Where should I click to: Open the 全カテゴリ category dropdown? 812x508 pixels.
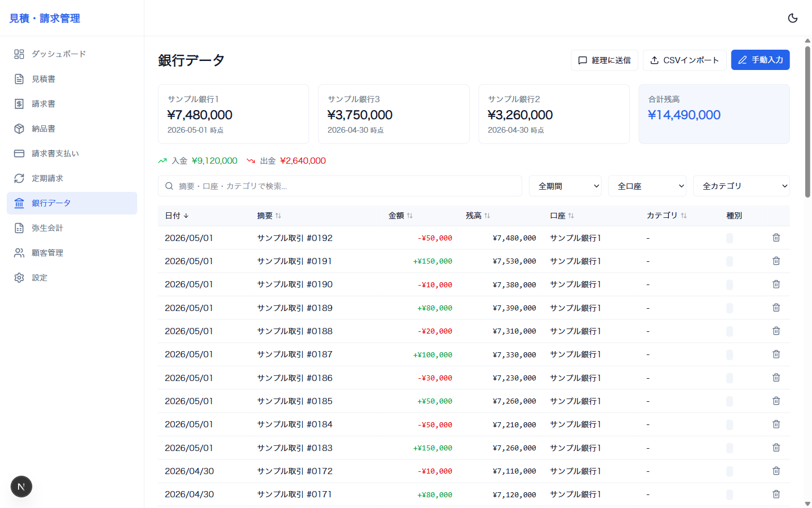tap(741, 186)
